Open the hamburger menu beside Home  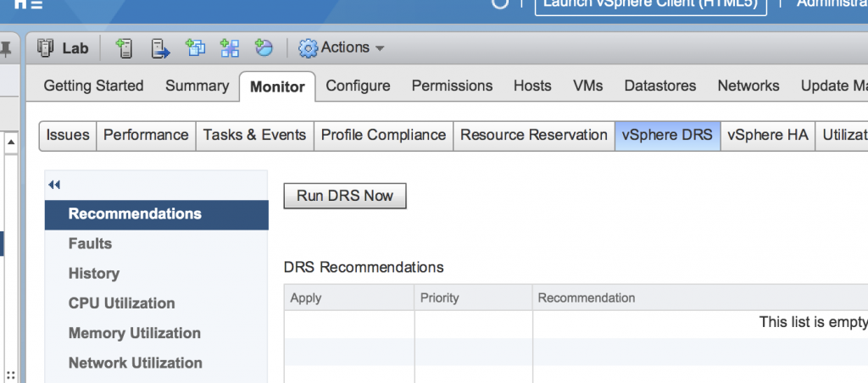tap(37, 3)
